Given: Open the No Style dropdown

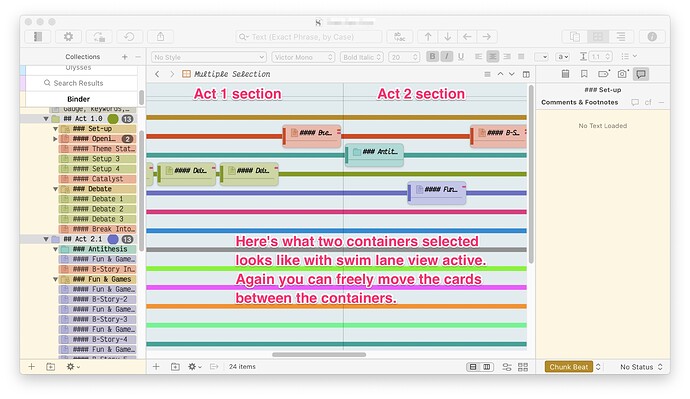Looking at the screenshot, I should (x=209, y=57).
